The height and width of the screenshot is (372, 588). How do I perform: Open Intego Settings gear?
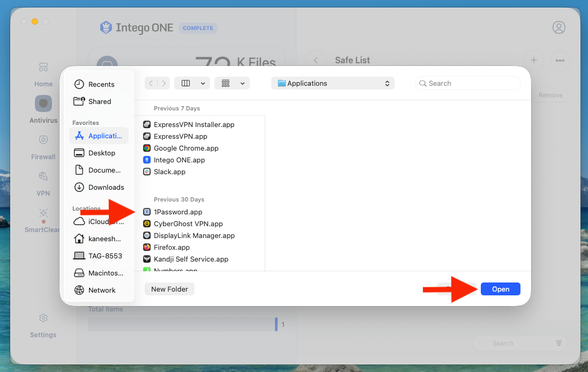point(43,325)
